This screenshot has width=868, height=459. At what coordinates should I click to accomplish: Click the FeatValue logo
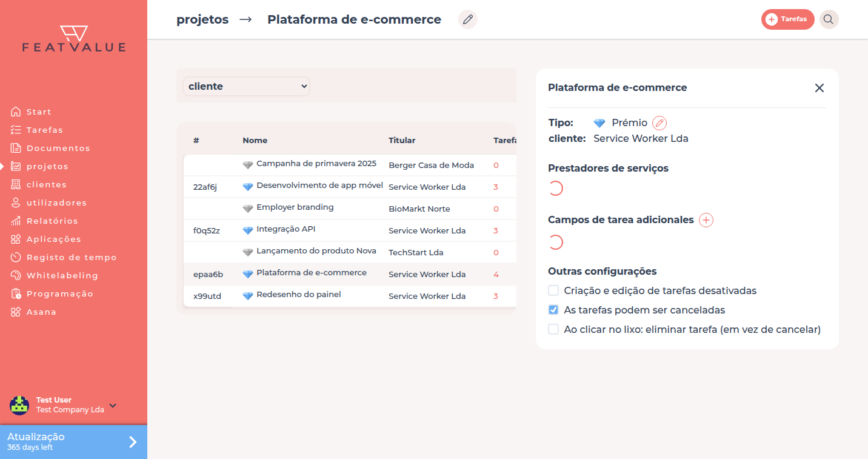pyautogui.click(x=74, y=39)
